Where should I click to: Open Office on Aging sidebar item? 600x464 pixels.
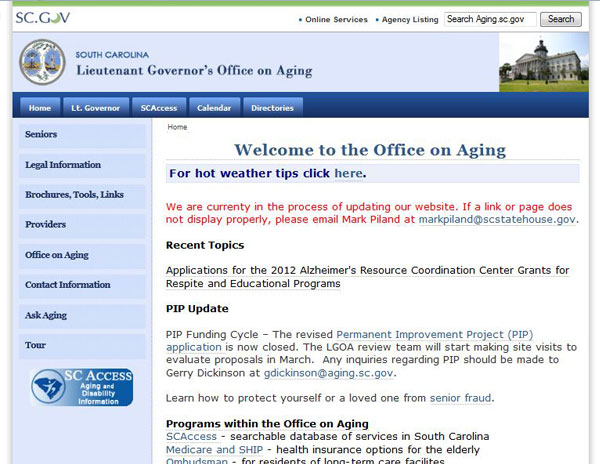tap(82, 255)
